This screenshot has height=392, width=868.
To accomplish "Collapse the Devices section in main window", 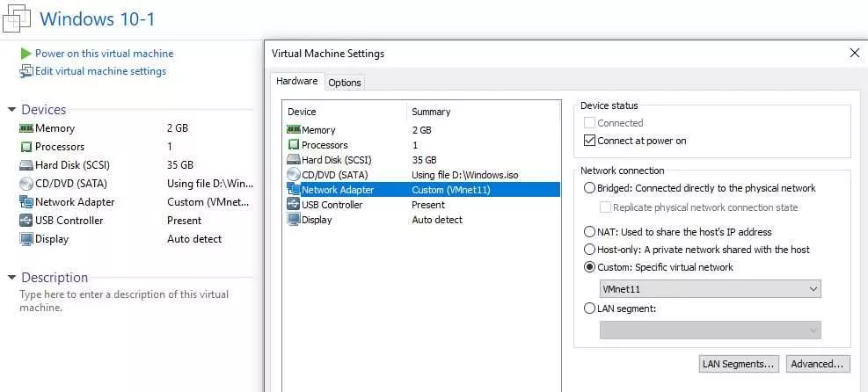I will (x=11, y=110).
